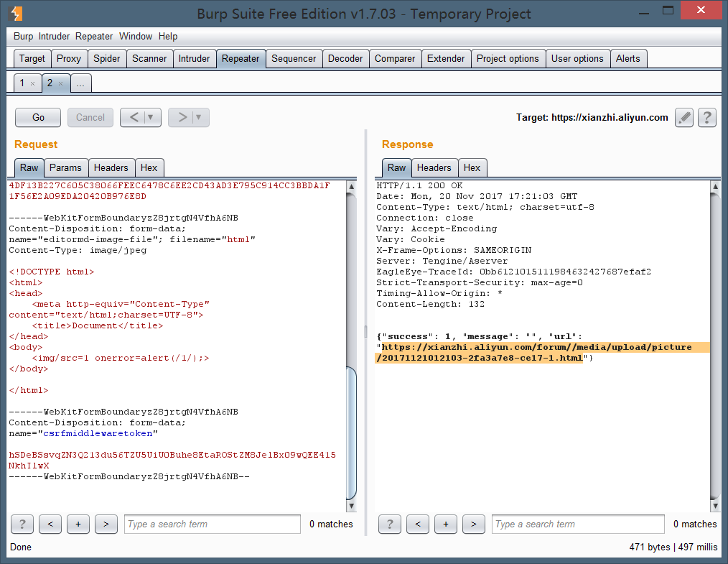This screenshot has height=564, width=728.
Task: Switch to the Intruder tool tab
Action: click(x=194, y=58)
